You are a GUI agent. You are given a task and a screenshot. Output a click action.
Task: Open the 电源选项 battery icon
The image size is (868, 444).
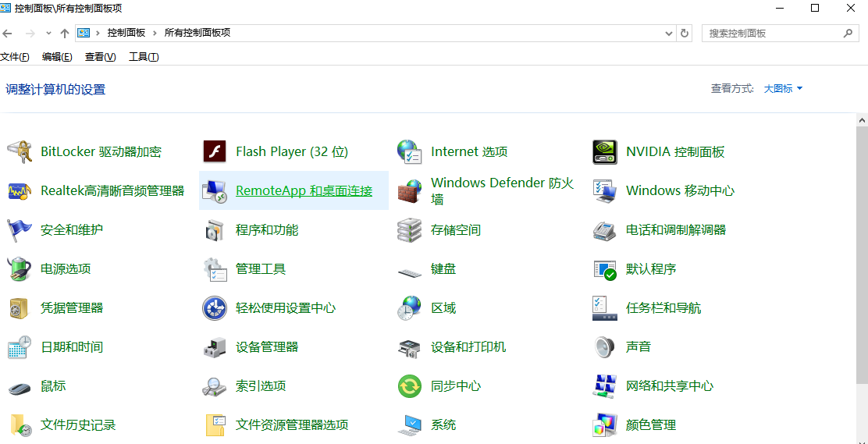click(20, 269)
